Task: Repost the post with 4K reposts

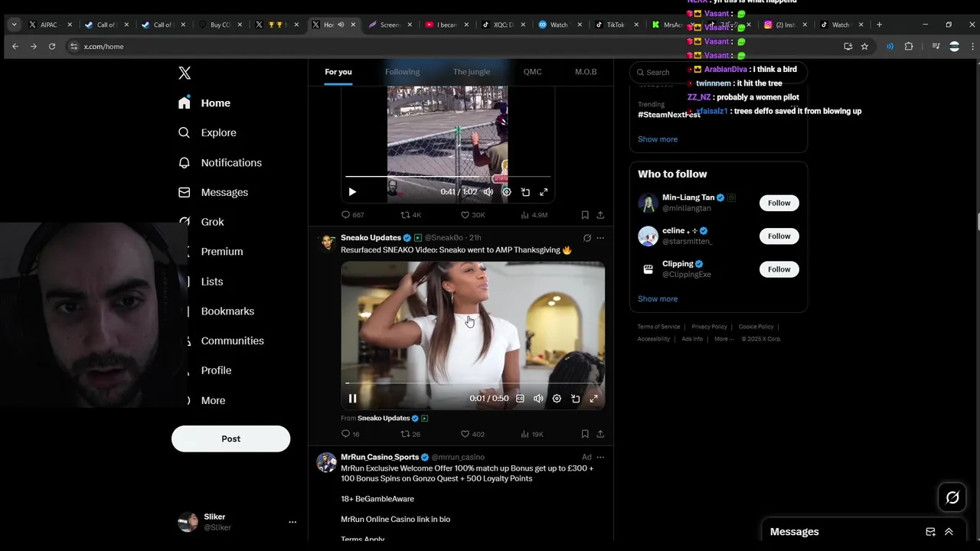Action: (411, 215)
